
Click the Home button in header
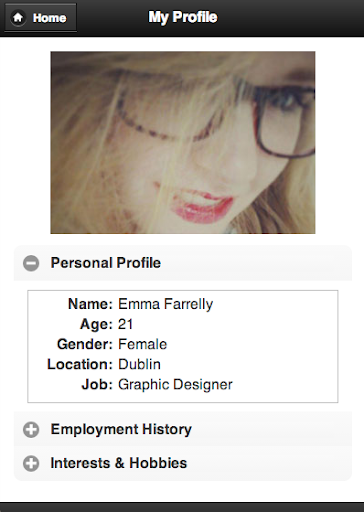[x=40, y=18]
